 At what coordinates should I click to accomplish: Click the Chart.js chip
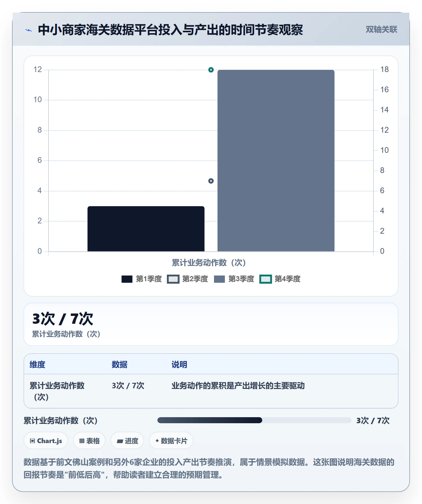pyautogui.click(x=46, y=441)
